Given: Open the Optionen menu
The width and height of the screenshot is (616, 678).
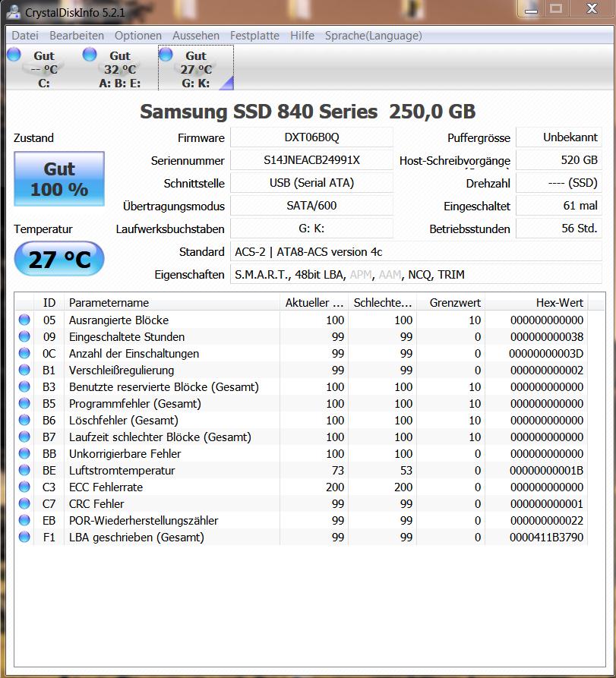Looking at the screenshot, I should pyautogui.click(x=138, y=36).
